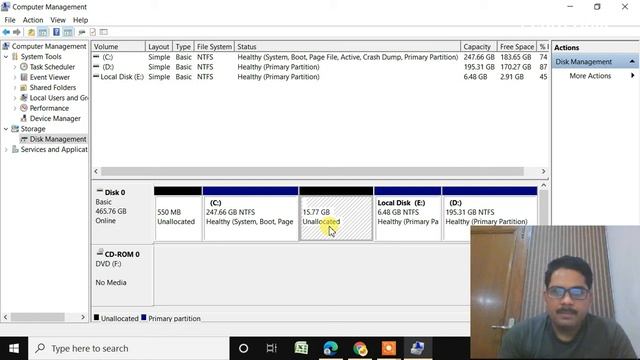Collapse the Storage tree node
Image resolution: width=640 pixels, height=360 pixels.
[x=6, y=129]
